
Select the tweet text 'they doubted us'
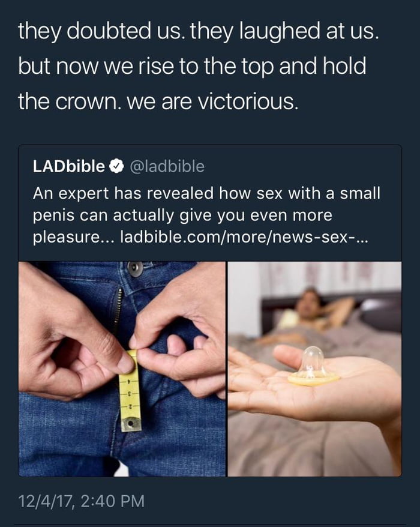point(101,31)
